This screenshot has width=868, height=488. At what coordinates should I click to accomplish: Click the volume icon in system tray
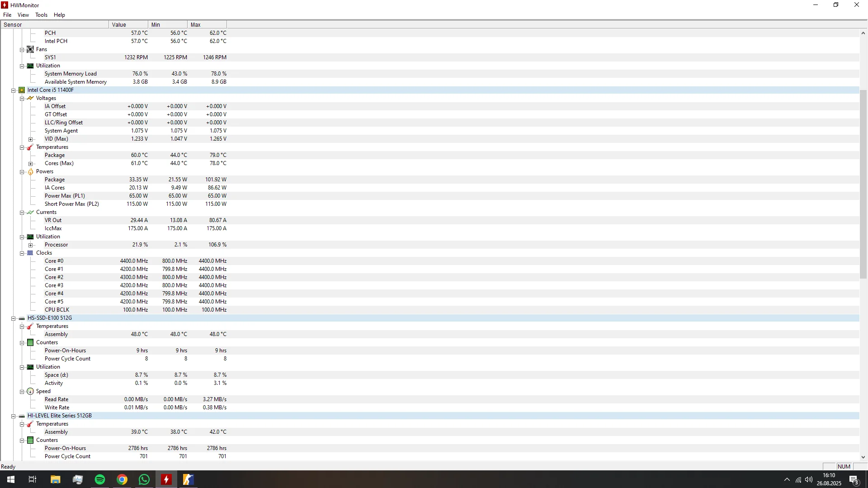pyautogui.click(x=809, y=479)
